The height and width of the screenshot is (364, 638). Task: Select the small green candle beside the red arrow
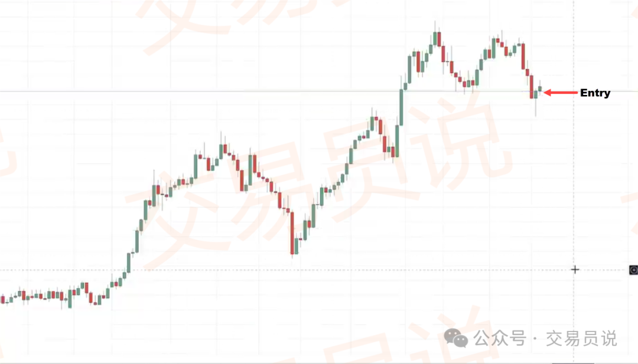tap(540, 88)
